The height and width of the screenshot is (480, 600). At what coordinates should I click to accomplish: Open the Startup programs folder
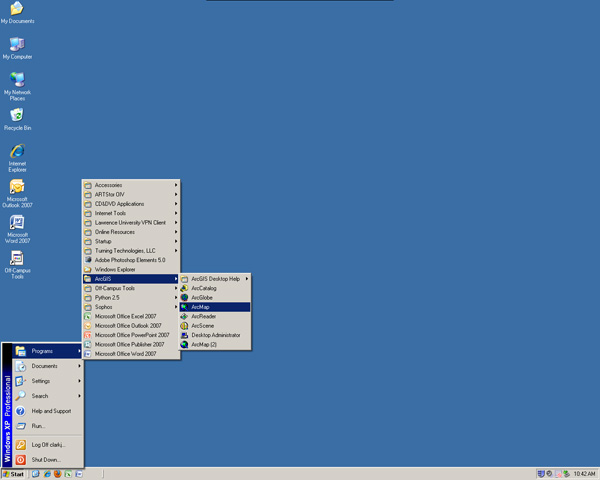[131, 241]
